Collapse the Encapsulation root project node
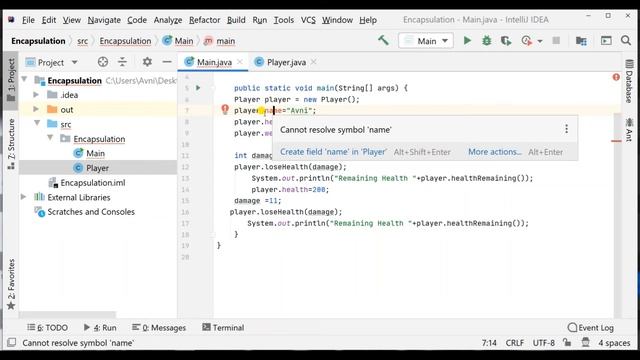This screenshot has height=360, width=640. point(24,80)
